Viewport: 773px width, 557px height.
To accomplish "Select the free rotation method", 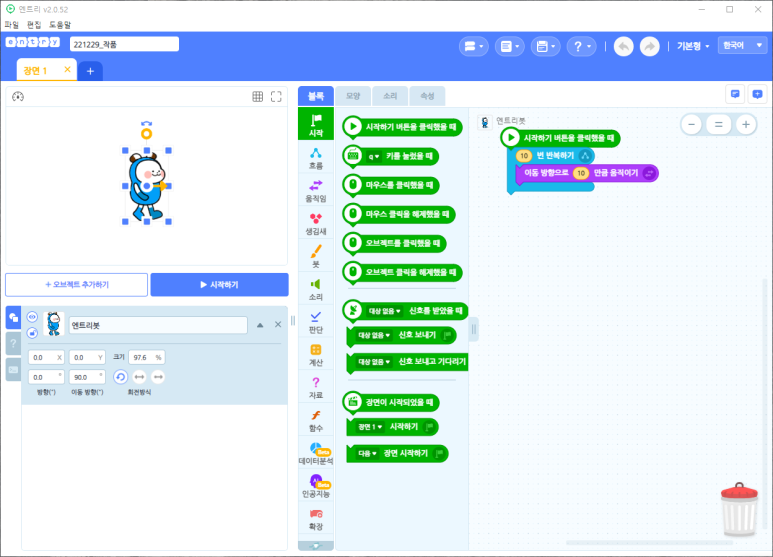I will coord(120,377).
